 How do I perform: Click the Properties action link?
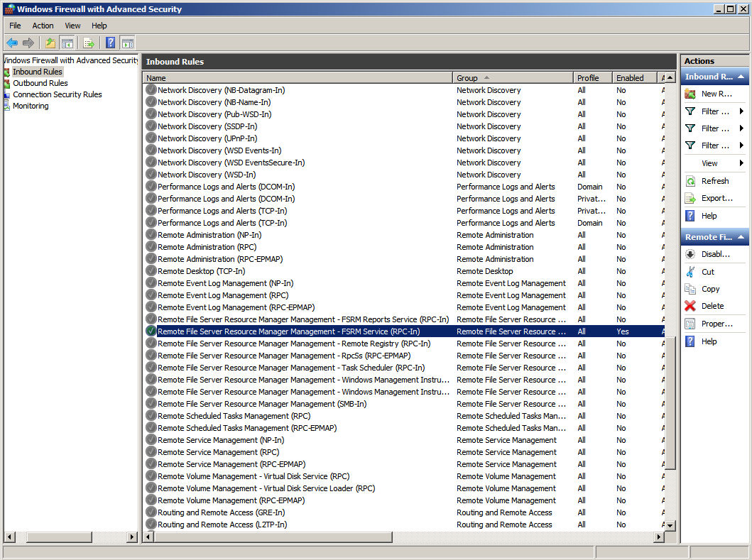717,324
